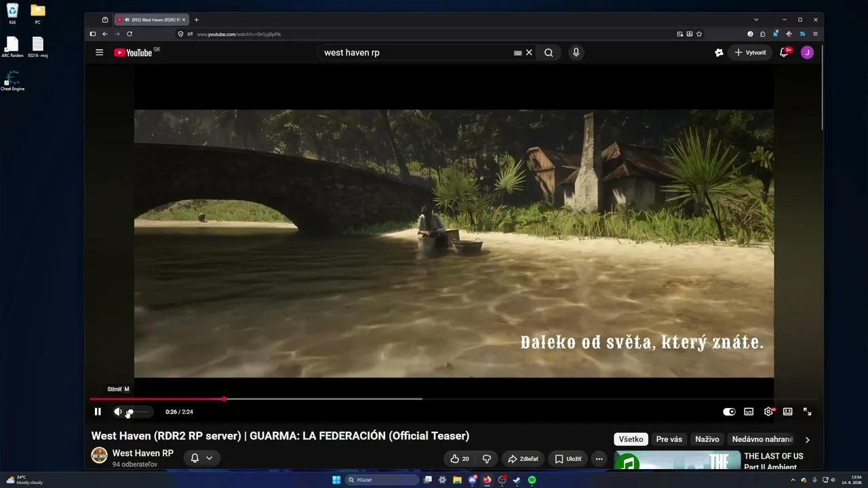868x488 pixels.
Task: Open Firefox from the taskbar
Action: point(487,480)
